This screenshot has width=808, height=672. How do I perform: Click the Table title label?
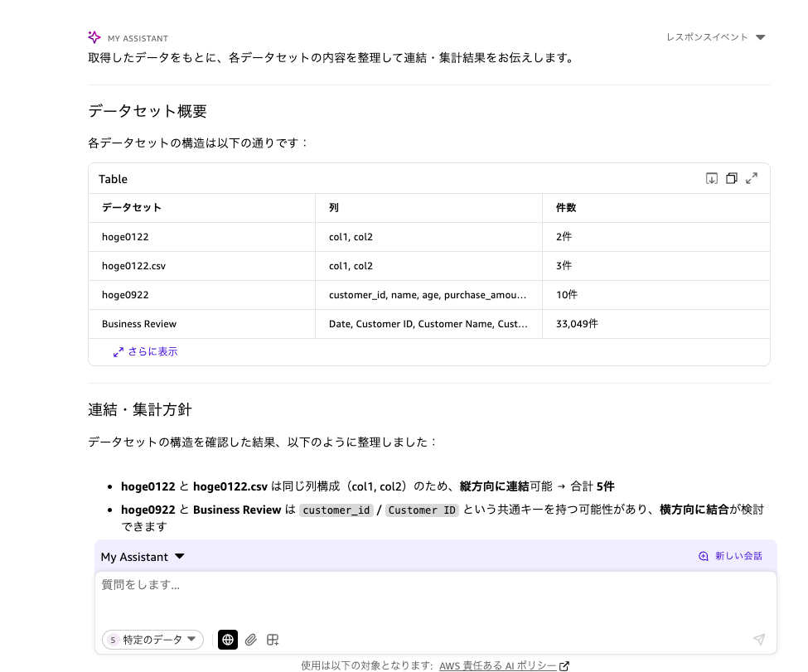[x=113, y=179]
